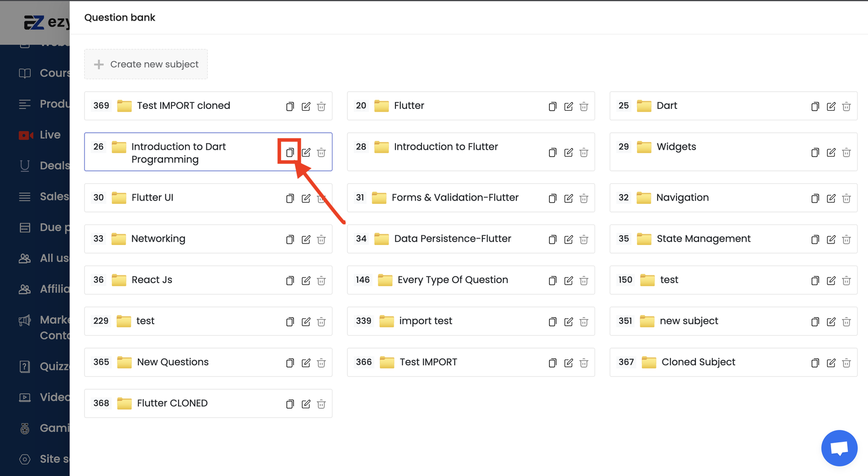Edit the Every Type Of Question subject

tap(568, 280)
